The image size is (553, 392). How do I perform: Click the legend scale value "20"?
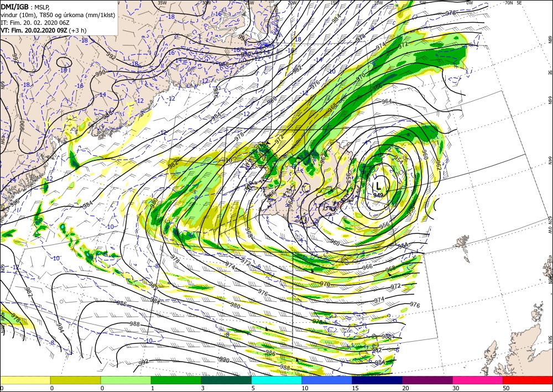tap(405, 388)
